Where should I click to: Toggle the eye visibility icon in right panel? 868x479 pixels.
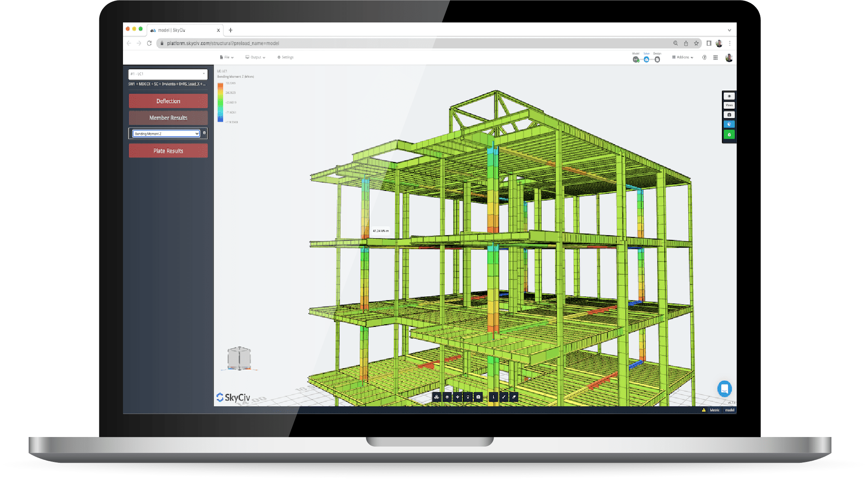(728, 96)
